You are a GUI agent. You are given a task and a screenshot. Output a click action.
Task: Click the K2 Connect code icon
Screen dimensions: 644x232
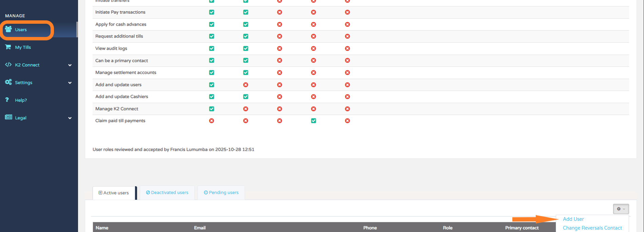[8, 65]
